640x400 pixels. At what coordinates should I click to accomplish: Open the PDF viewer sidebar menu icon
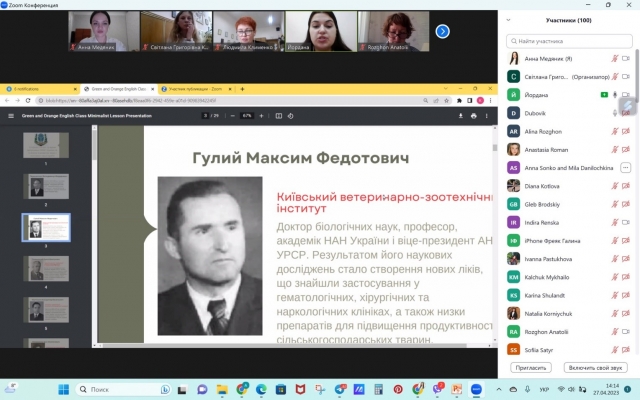tap(11, 116)
